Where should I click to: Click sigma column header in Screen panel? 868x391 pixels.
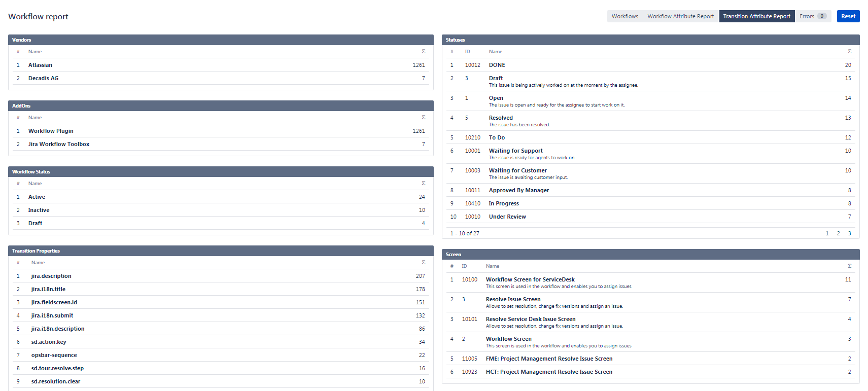pos(850,266)
